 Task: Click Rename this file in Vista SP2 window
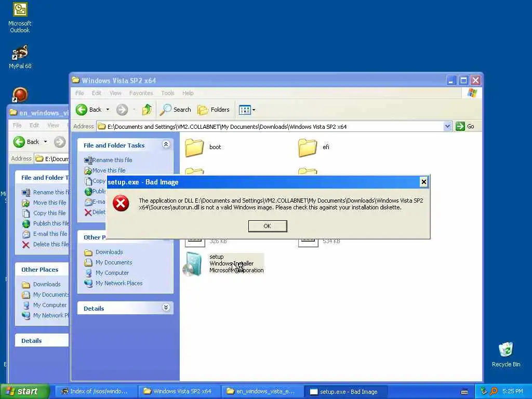[108, 160]
